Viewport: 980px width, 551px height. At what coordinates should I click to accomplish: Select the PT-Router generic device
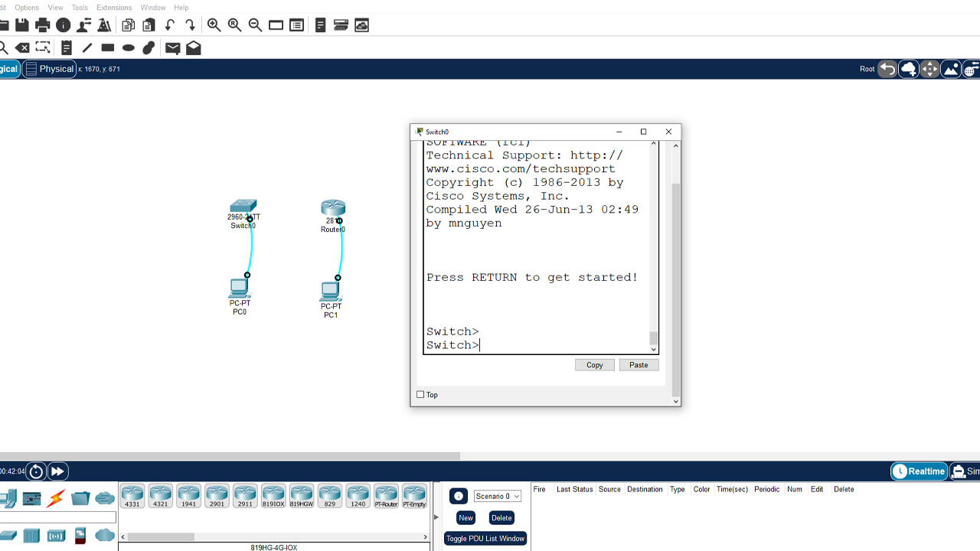click(386, 496)
